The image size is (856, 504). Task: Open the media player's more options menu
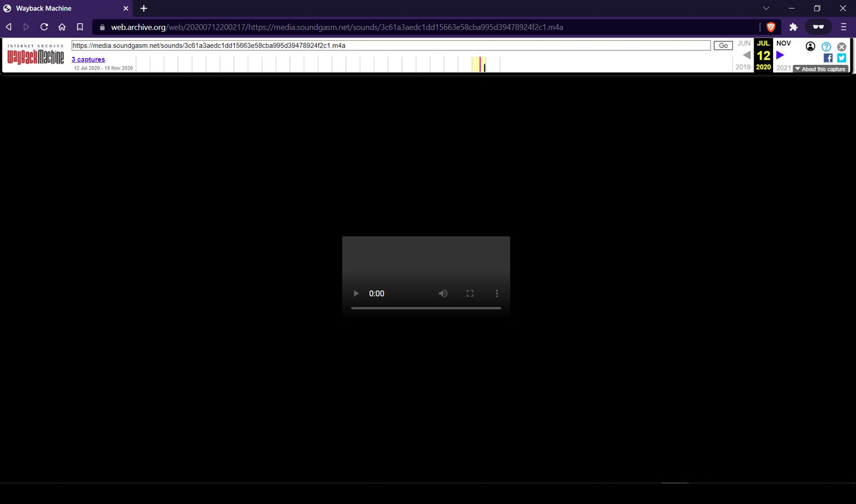[x=496, y=293]
